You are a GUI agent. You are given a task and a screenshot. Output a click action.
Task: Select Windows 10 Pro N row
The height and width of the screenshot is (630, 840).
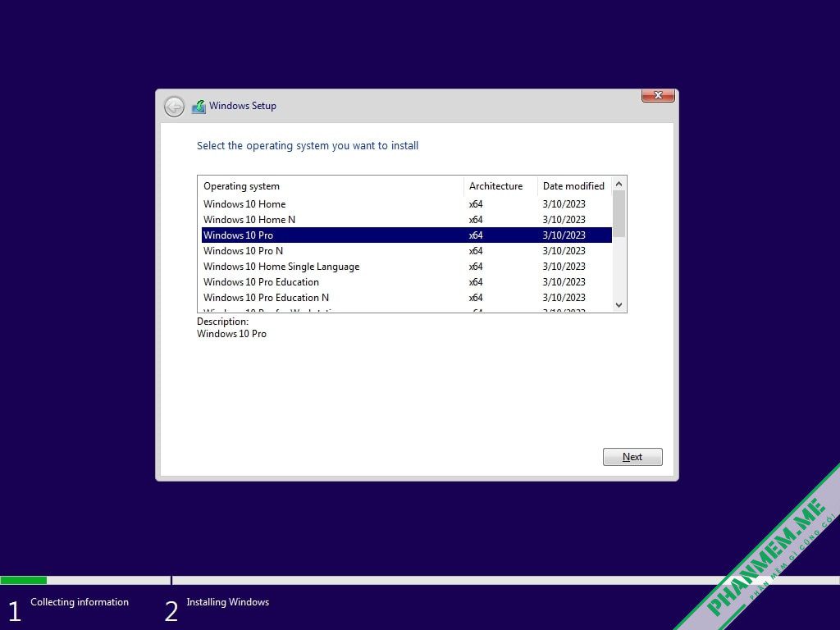pos(407,251)
